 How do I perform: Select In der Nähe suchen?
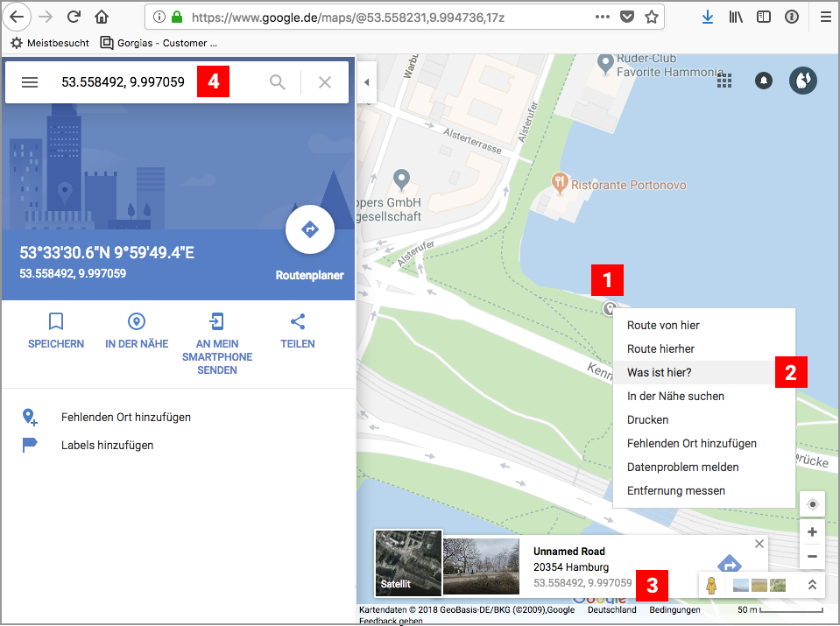pyautogui.click(x=703, y=397)
